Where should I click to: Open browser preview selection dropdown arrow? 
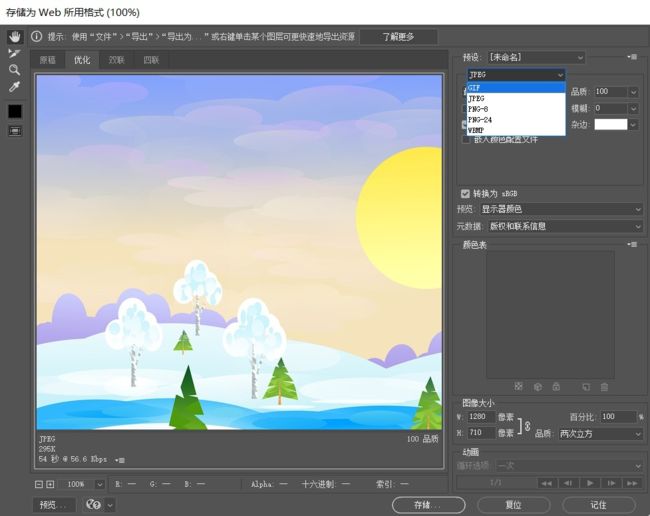(110, 505)
